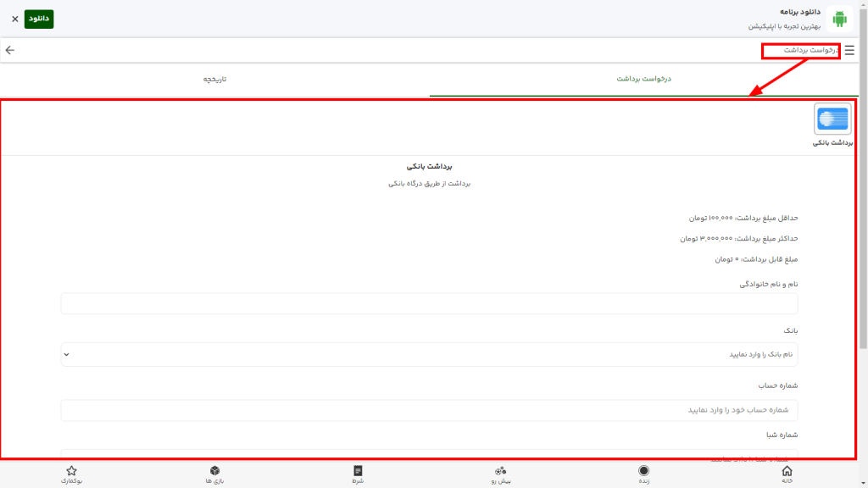Open the hamburger navigation menu
This screenshot has width=868, height=488.
[x=851, y=50]
